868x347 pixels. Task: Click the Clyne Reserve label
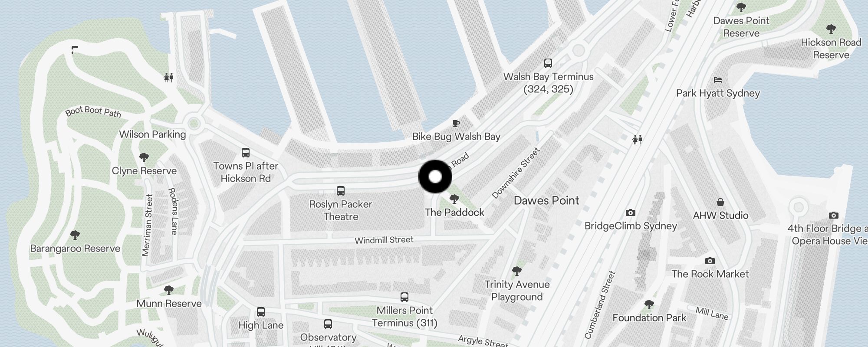144,171
